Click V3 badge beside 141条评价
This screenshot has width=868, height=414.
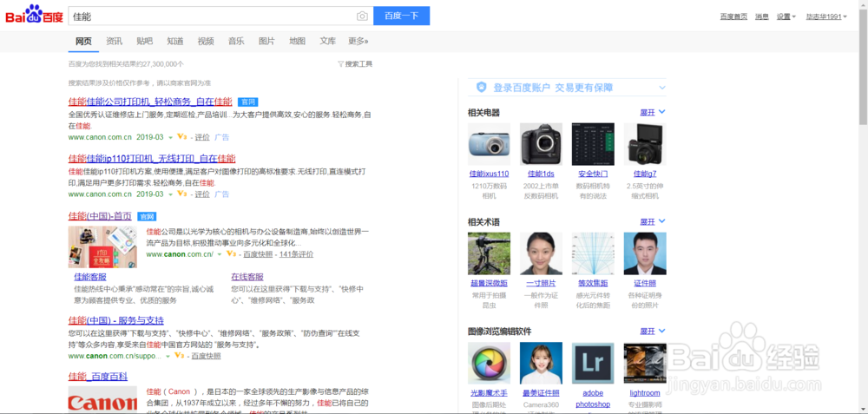[x=230, y=254]
